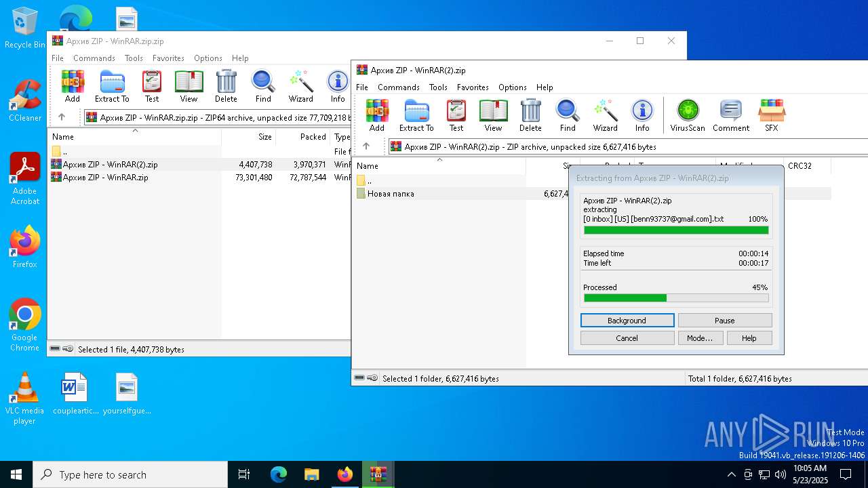Open Info in WinRAR(2).zip window

click(x=642, y=115)
